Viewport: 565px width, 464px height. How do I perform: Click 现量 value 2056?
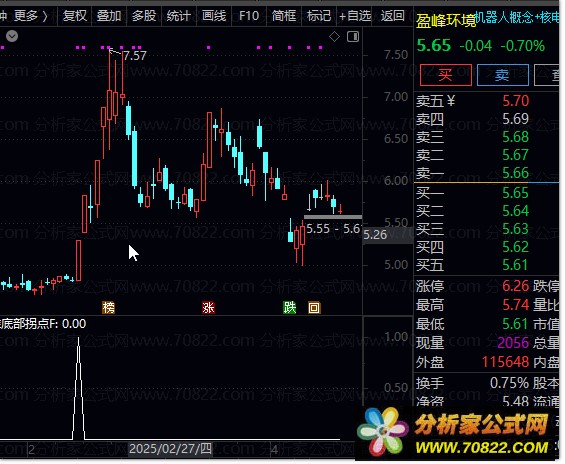pos(513,343)
